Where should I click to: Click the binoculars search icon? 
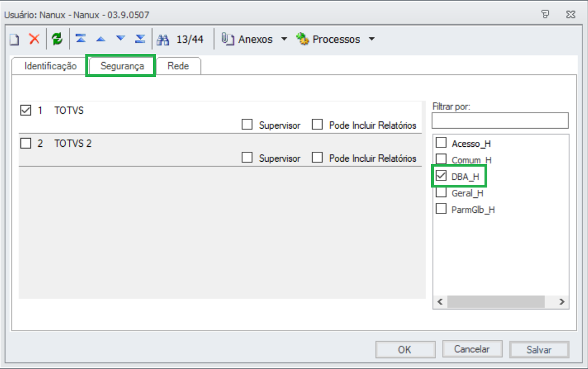(x=163, y=40)
